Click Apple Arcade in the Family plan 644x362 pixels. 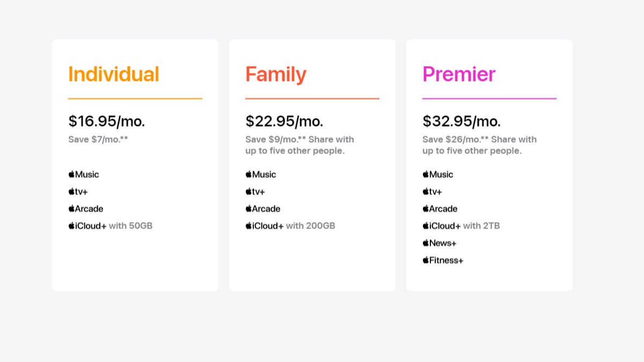263,209
